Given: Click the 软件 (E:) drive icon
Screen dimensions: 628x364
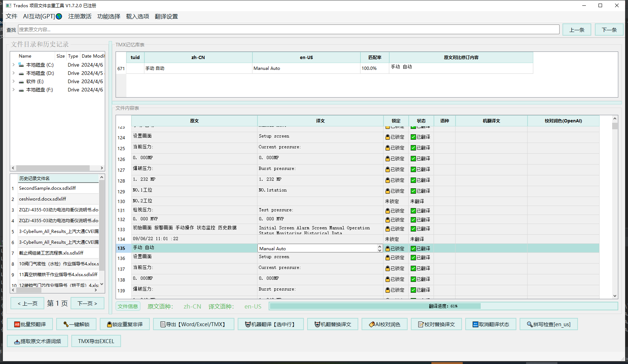Looking at the screenshot, I should 21,81.
